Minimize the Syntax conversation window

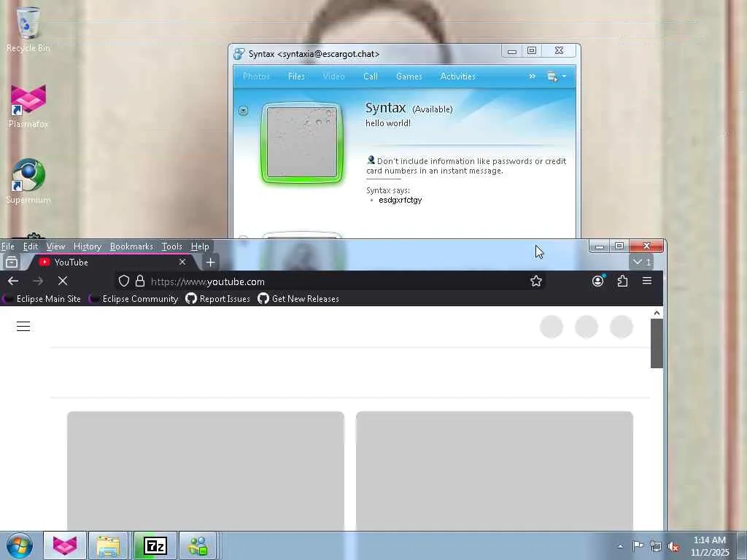pyautogui.click(x=511, y=50)
